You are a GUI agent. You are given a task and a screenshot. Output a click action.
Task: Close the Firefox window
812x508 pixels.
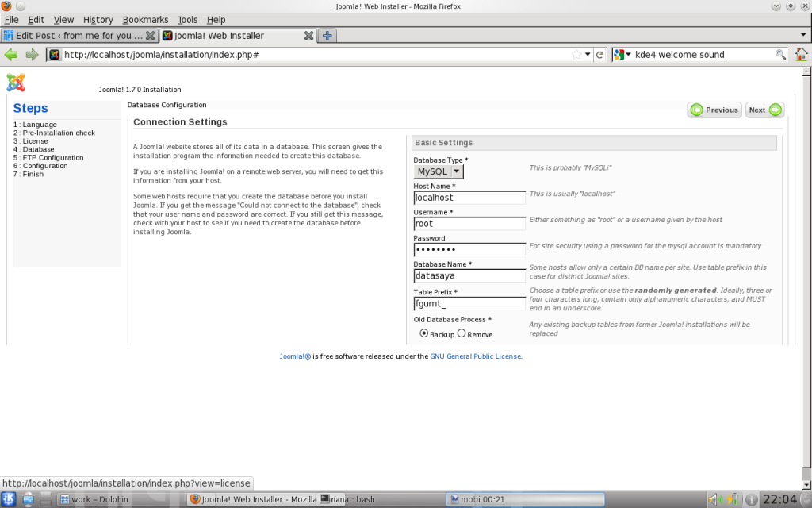tap(805, 6)
